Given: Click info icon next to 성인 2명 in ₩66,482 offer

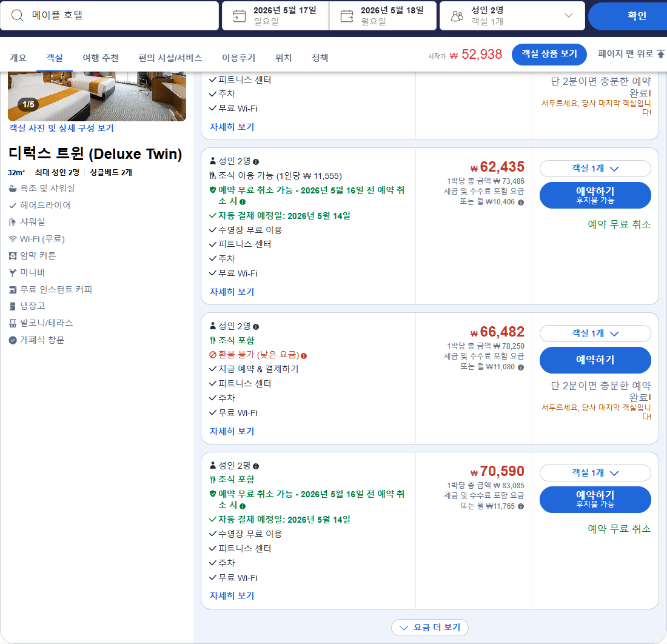Looking at the screenshot, I should coord(256,327).
